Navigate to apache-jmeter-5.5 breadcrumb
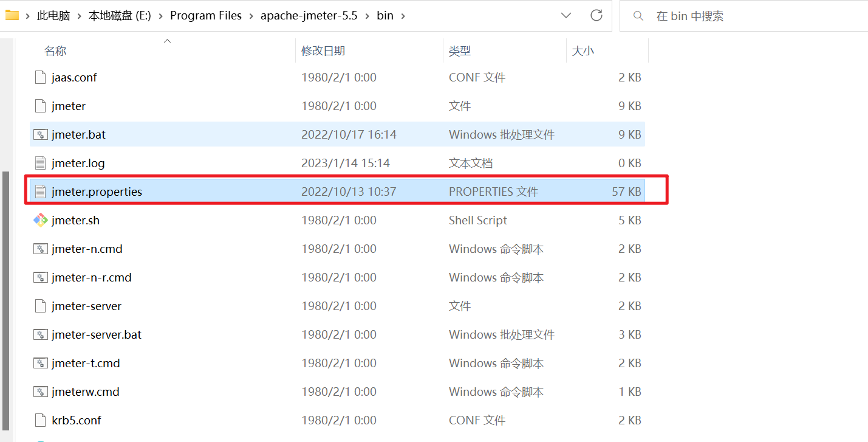This screenshot has height=442, width=868. tap(309, 16)
